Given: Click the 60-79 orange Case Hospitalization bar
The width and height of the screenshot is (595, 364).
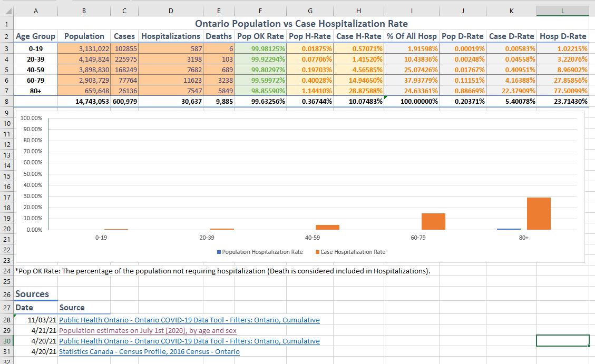Looking at the screenshot, I should coord(433,221).
